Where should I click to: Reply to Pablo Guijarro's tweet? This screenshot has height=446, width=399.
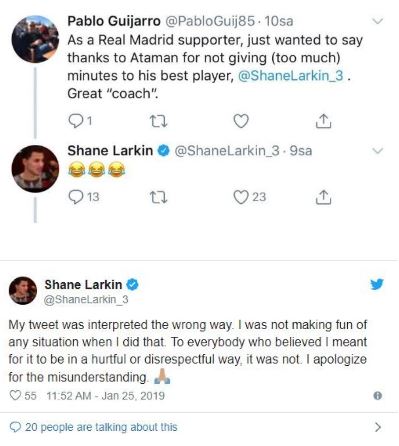(x=75, y=121)
